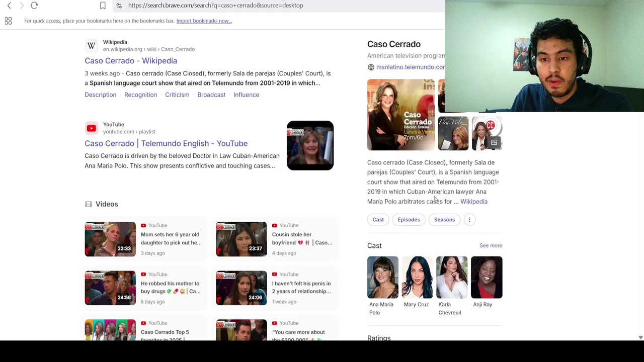644x362 pixels.
Task: Click the globe icon beside msnlatino.telemundo.com
Action: click(x=371, y=67)
